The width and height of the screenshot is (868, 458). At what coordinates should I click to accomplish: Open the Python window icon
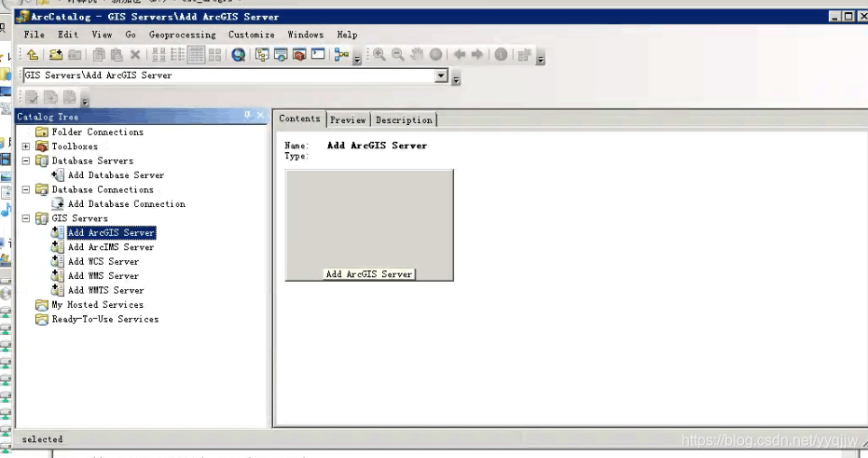(318, 54)
